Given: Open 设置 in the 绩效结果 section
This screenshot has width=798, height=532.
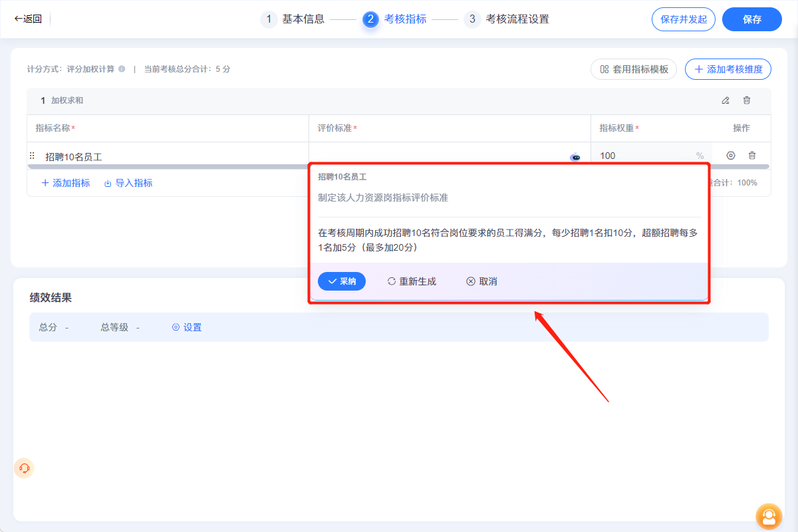Looking at the screenshot, I should click(x=186, y=327).
